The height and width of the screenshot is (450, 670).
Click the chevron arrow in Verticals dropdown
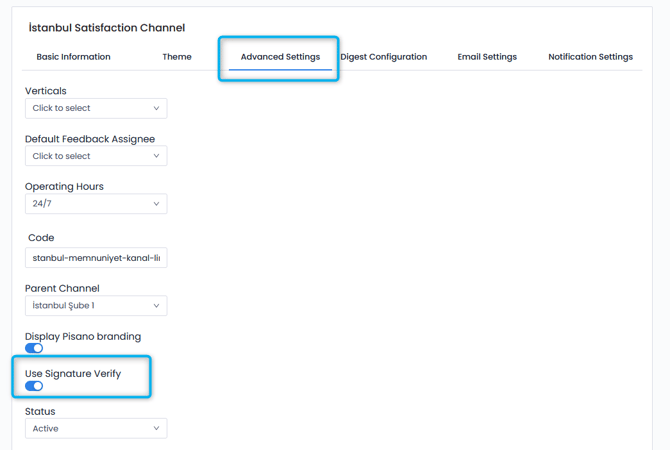tap(156, 108)
